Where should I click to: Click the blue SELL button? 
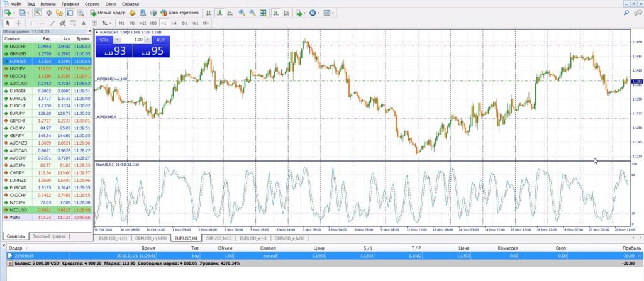tap(104, 40)
